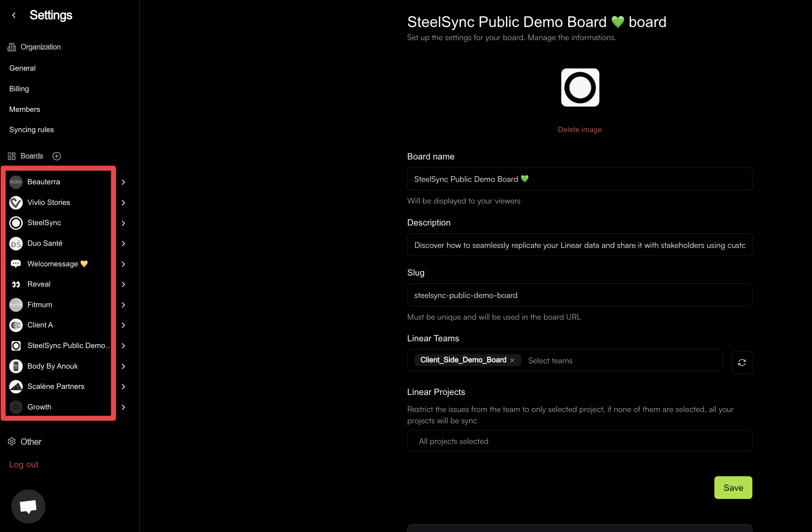
Task: Click the Scalène Partners board icon
Action: click(16, 386)
